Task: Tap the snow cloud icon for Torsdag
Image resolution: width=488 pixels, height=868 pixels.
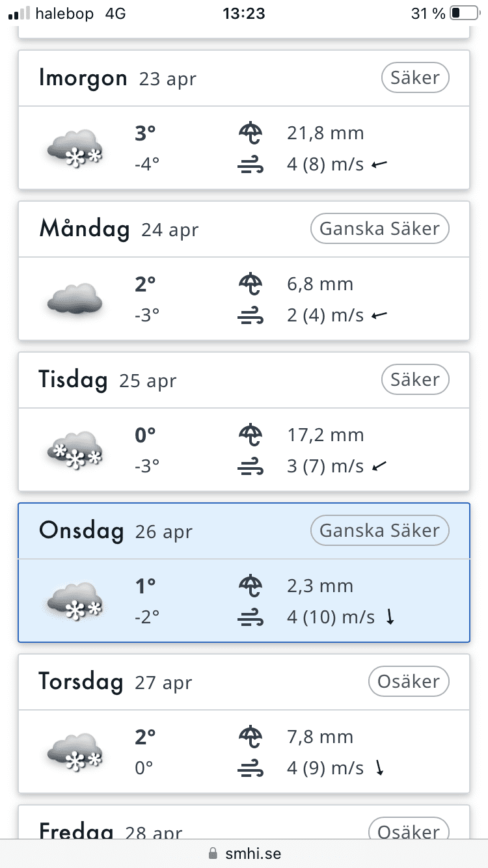Action: [x=75, y=752]
